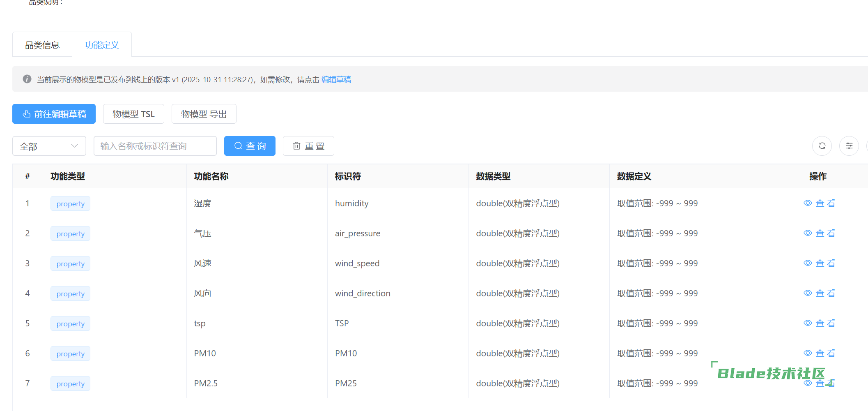Open the column settings icon
Viewport: 868px width, 411px height.
tap(849, 146)
